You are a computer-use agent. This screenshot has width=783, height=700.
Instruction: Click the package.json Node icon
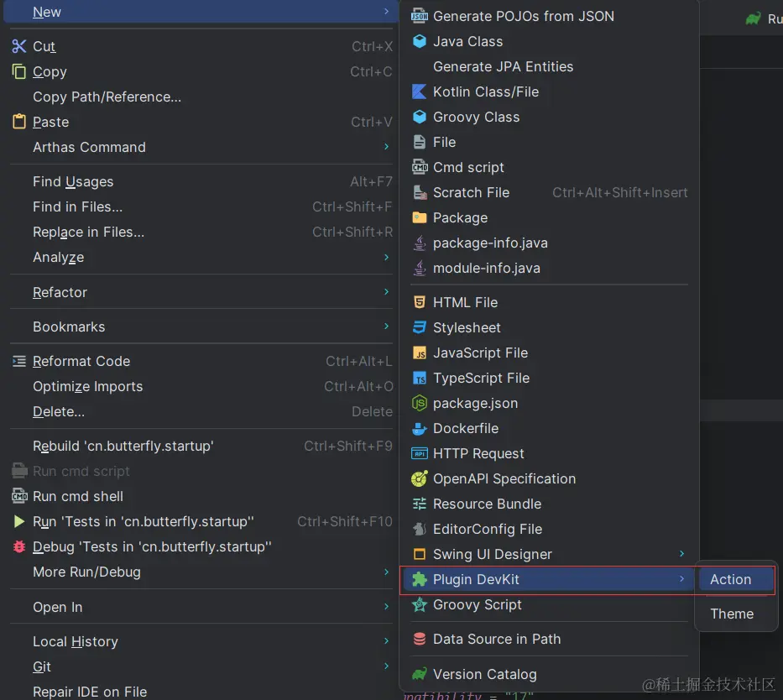420,403
